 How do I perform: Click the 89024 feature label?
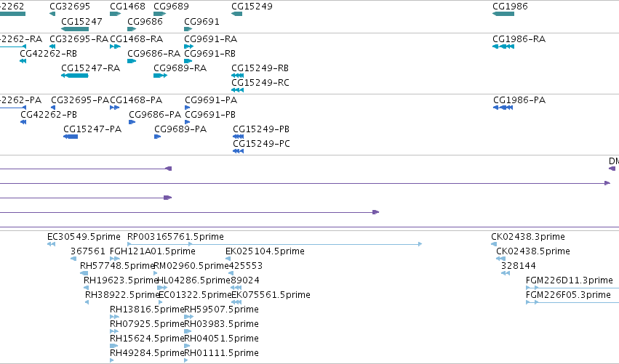(245, 280)
